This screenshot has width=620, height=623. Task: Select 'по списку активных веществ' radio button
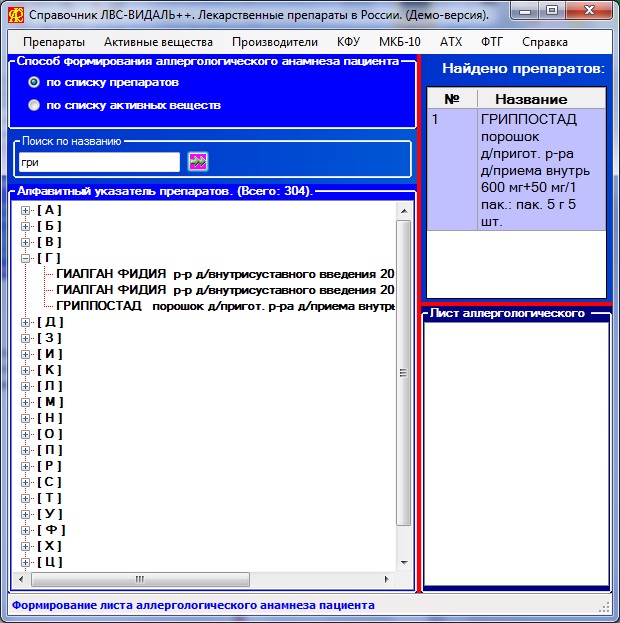coord(34,105)
